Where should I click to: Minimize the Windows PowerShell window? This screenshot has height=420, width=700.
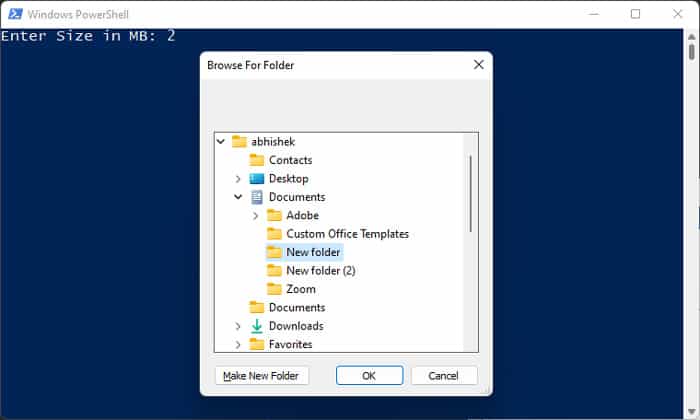(x=594, y=14)
